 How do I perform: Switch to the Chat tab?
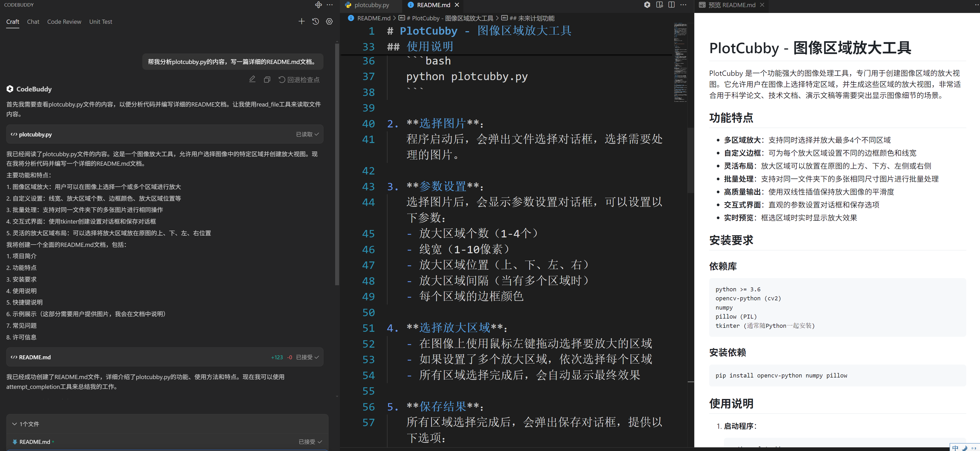[33, 22]
